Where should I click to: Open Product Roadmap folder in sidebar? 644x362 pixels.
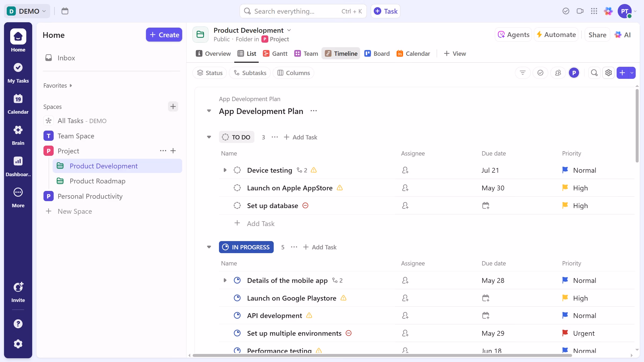point(117,181)
